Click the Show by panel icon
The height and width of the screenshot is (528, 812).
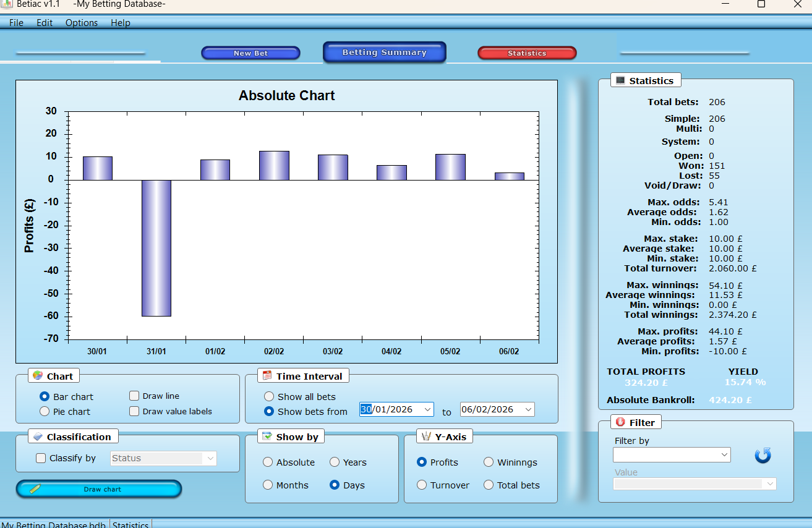click(x=268, y=436)
